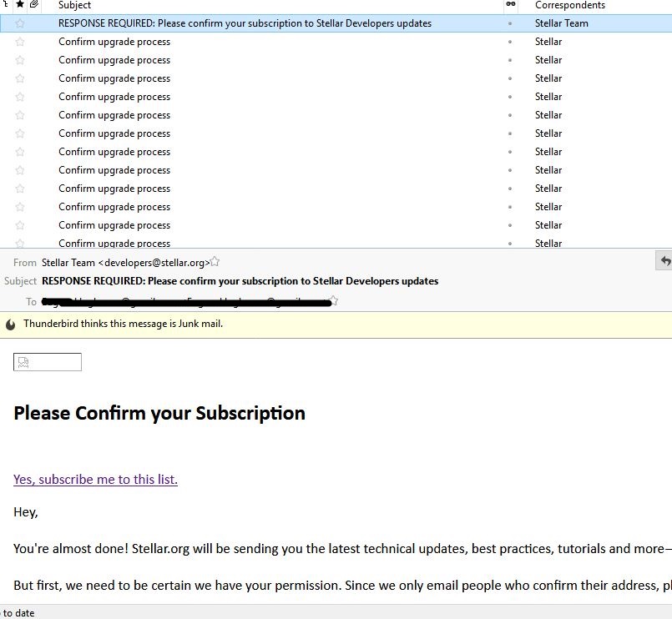Open the second Confirm upgrade process message
This screenshot has width=672, height=619.
click(114, 60)
